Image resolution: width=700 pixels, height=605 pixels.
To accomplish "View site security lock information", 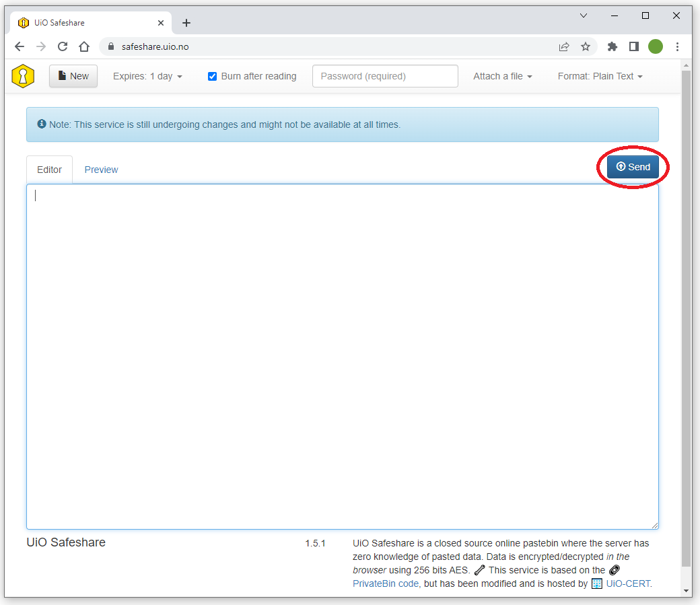I will point(111,46).
